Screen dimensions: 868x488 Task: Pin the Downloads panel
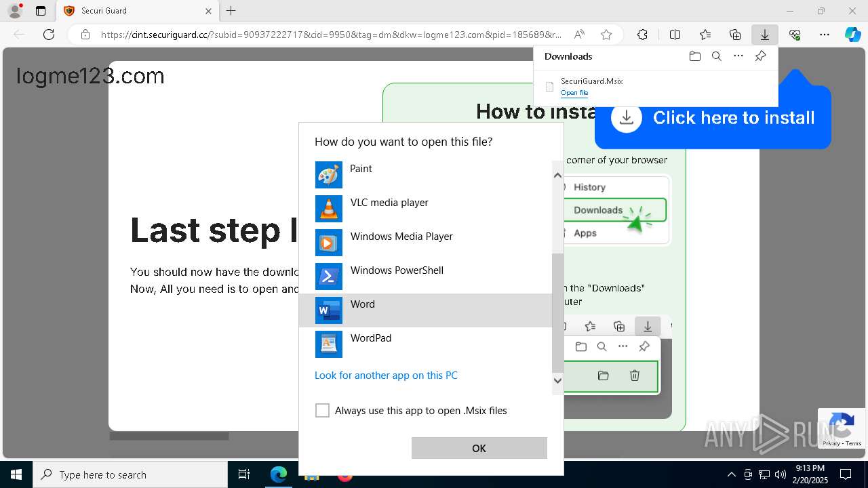tap(760, 56)
